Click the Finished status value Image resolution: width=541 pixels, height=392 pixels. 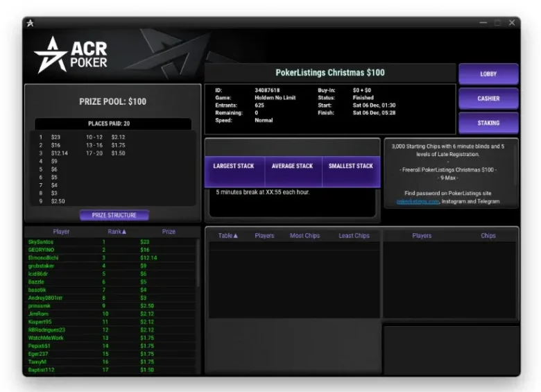[363, 98]
